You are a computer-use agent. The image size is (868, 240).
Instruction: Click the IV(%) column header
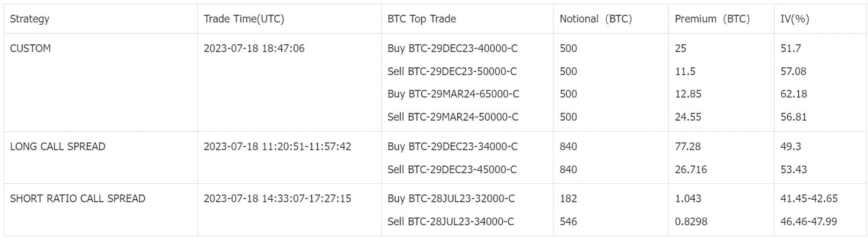pos(795,19)
